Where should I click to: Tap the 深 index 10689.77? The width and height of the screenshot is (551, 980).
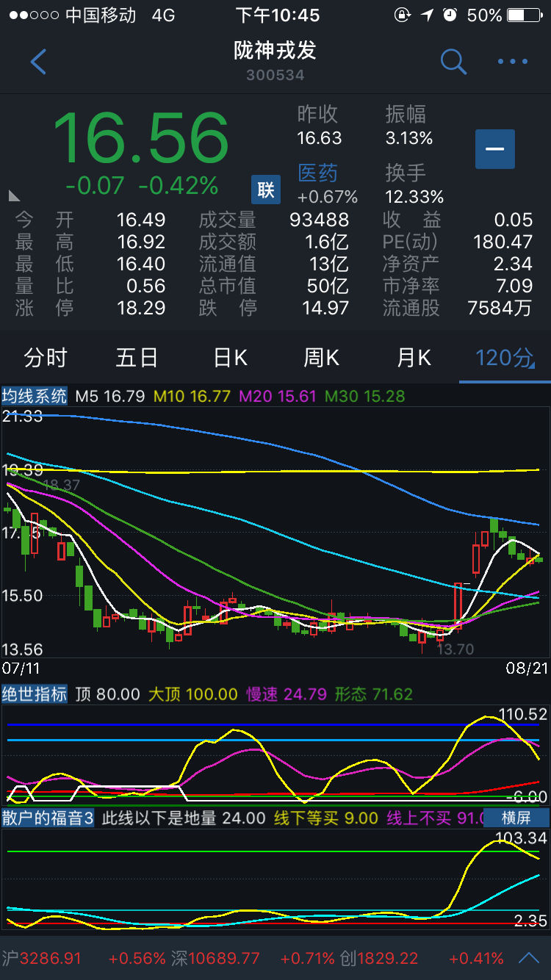pyautogui.click(x=216, y=958)
